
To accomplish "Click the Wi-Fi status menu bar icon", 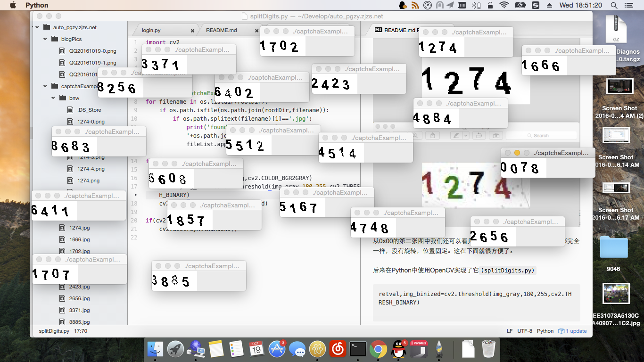I will 504,5.
